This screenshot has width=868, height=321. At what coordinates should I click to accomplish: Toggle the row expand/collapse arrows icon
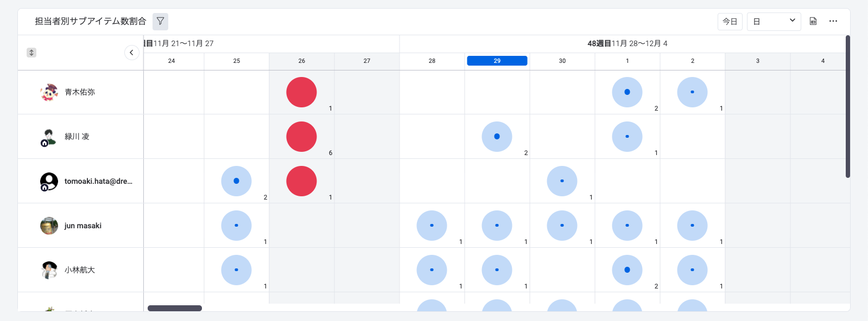pos(31,53)
